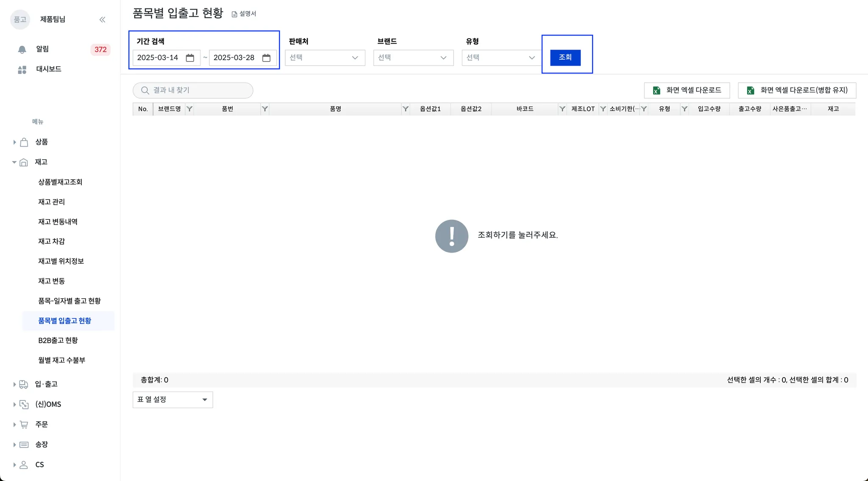The width and height of the screenshot is (868, 481).
Task: Open the end date calendar picker
Action: [x=266, y=58]
